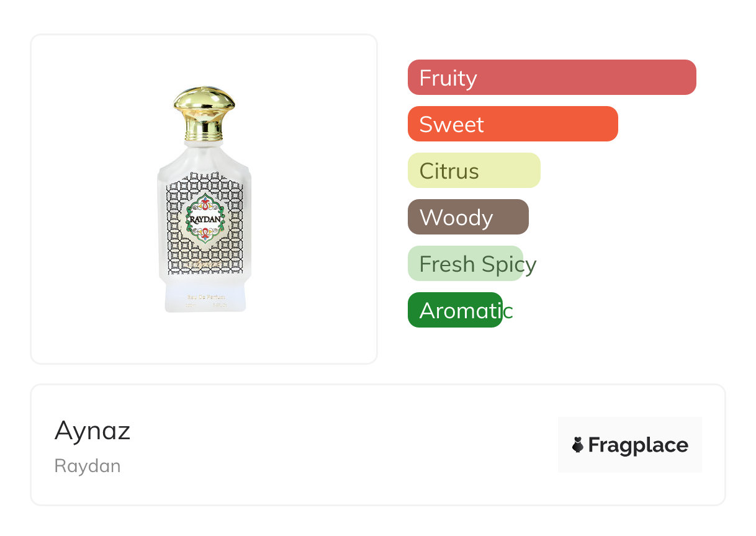Select the pale yellow Citrus accord bar
Viewport: 756px width, 536px height.
(x=474, y=171)
